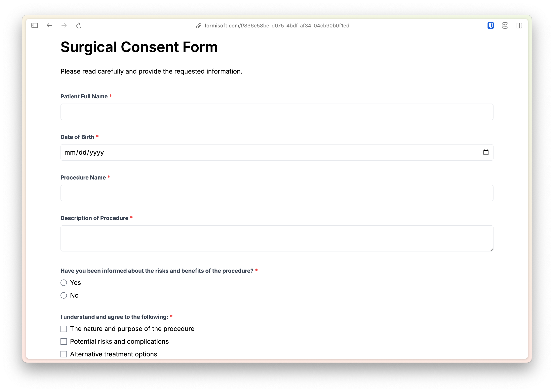
Task: Go back with the left arrow
Action: [x=49, y=26]
